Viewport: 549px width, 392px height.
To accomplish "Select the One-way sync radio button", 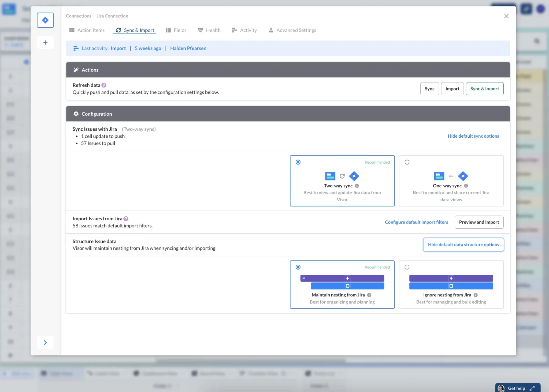I will tap(407, 162).
